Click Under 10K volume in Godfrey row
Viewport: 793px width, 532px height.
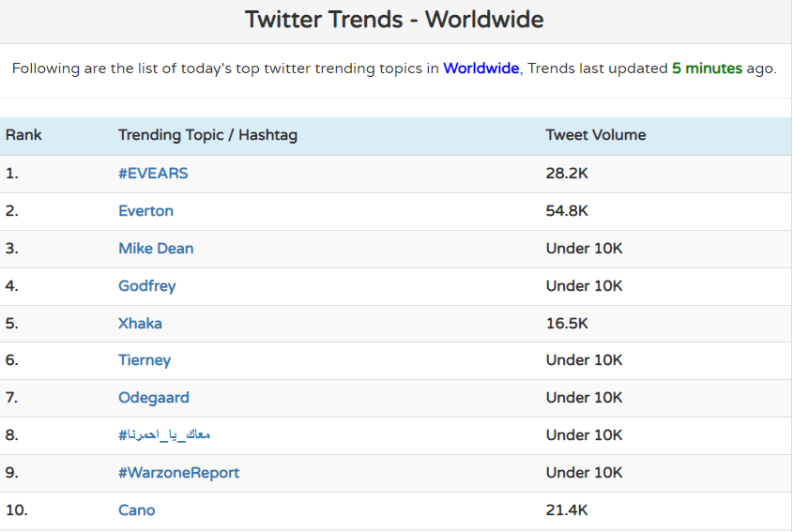tap(584, 286)
